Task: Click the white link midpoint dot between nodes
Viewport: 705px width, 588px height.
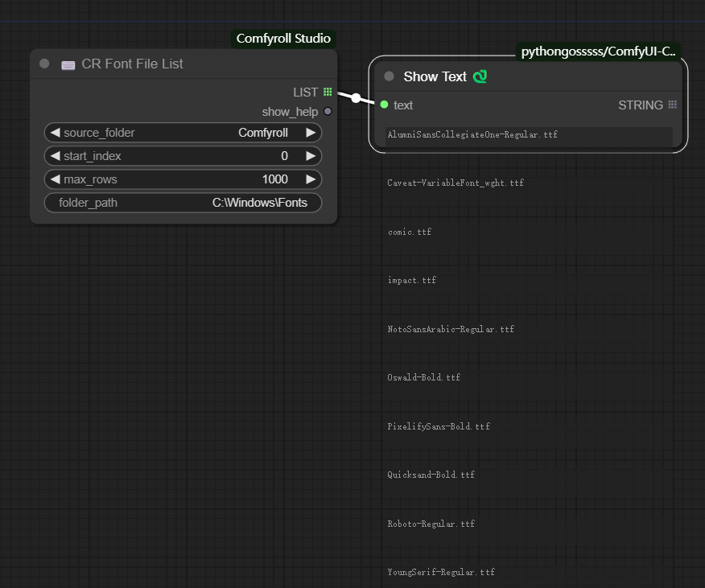Action: pos(356,98)
